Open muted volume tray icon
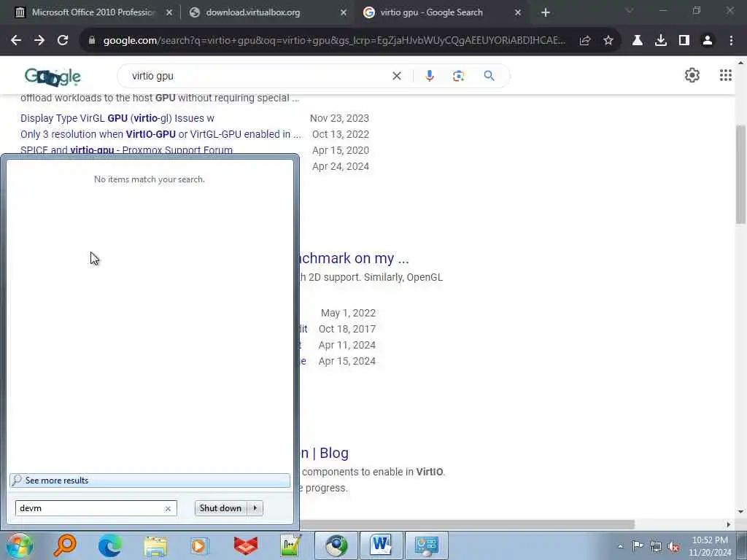Image resolution: width=747 pixels, height=560 pixels. [673, 546]
